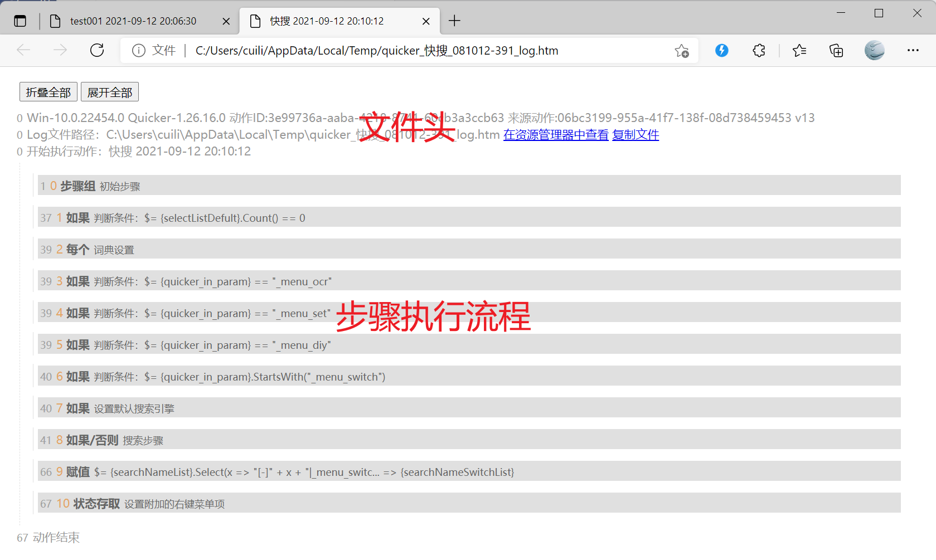936x560 pixels.
Task: Expand the 如果/否则 搜索步骤 row
Action: tap(469, 440)
